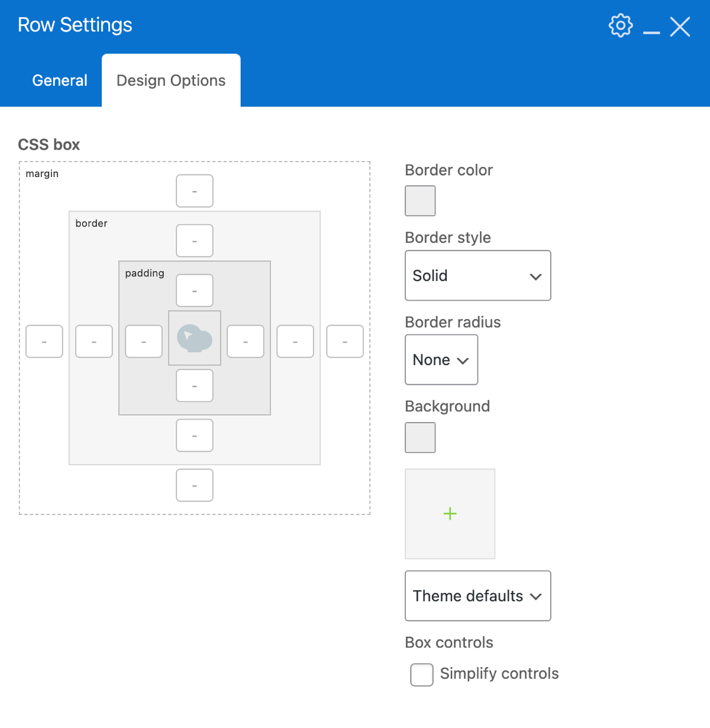Click the "Background" label

(x=447, y=407)
